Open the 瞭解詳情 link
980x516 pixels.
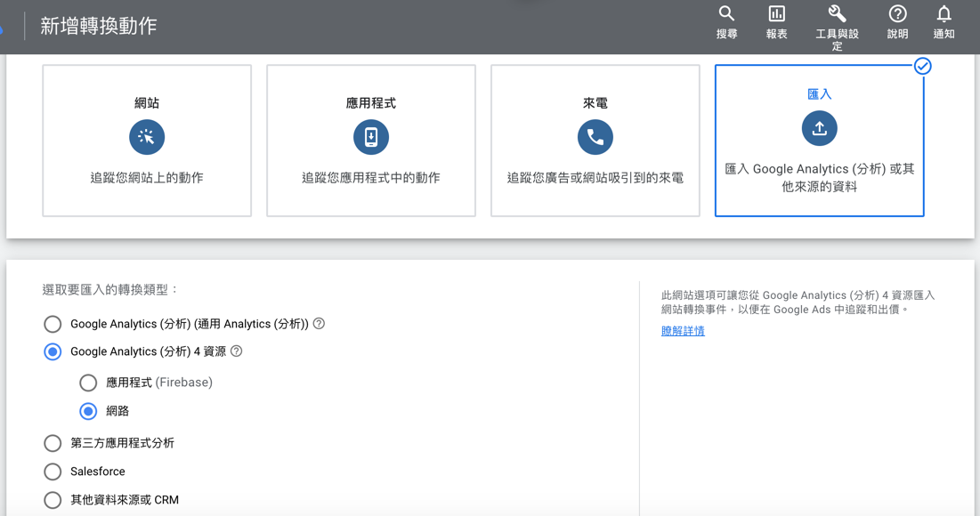click(x=683, y=331)
